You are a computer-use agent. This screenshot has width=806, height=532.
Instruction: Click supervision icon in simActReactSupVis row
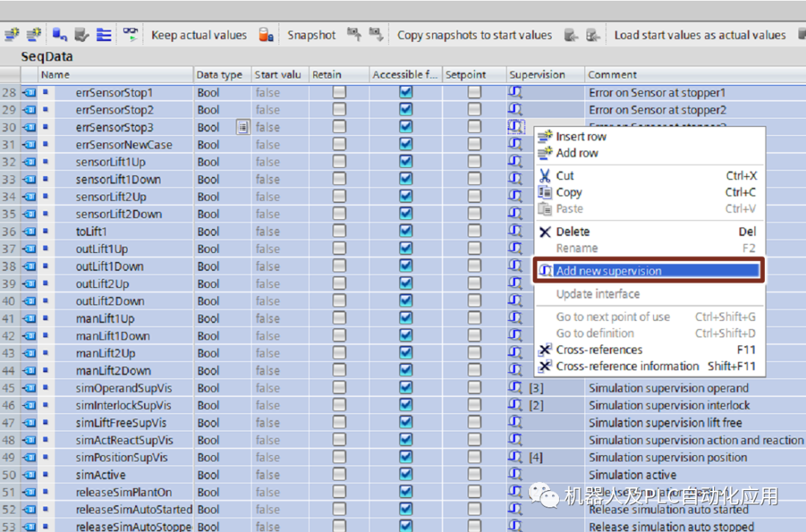(515, 440)
